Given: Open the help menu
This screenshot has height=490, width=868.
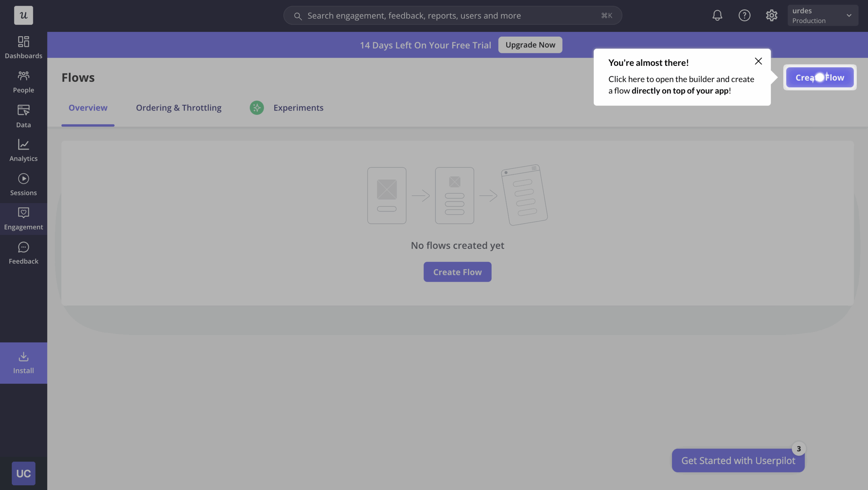Looking at the screenshot, I should pos(744,15).
